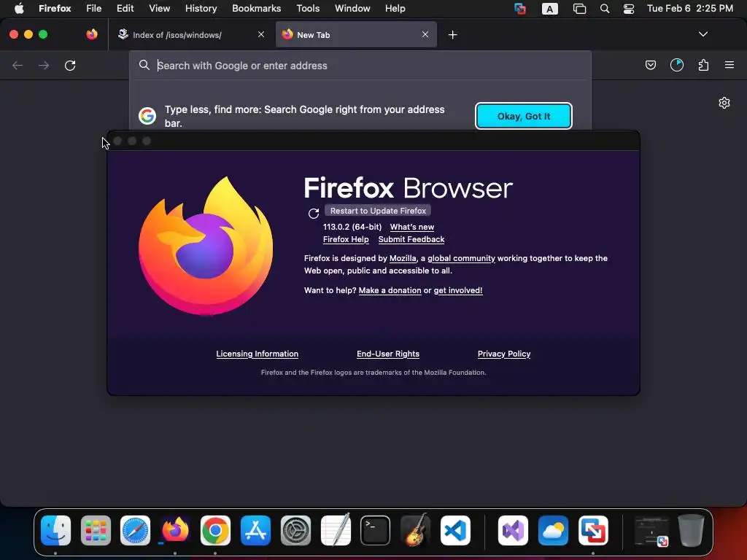Open the View menu
The image size is (747, 560).
(x=159, y=9)
